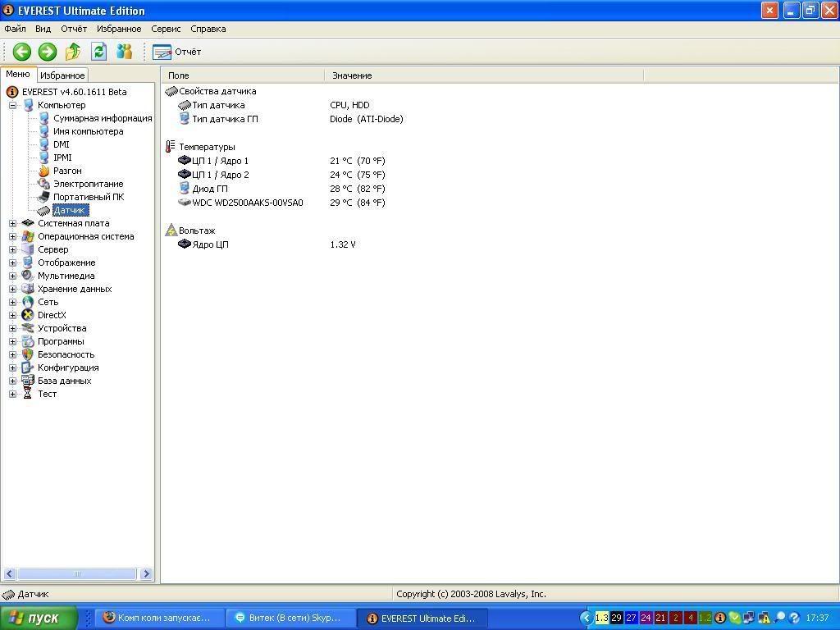Click the Безопасность shield icon
The height and width of the screenshot is (630, 840).
click(x=28, y=354)
